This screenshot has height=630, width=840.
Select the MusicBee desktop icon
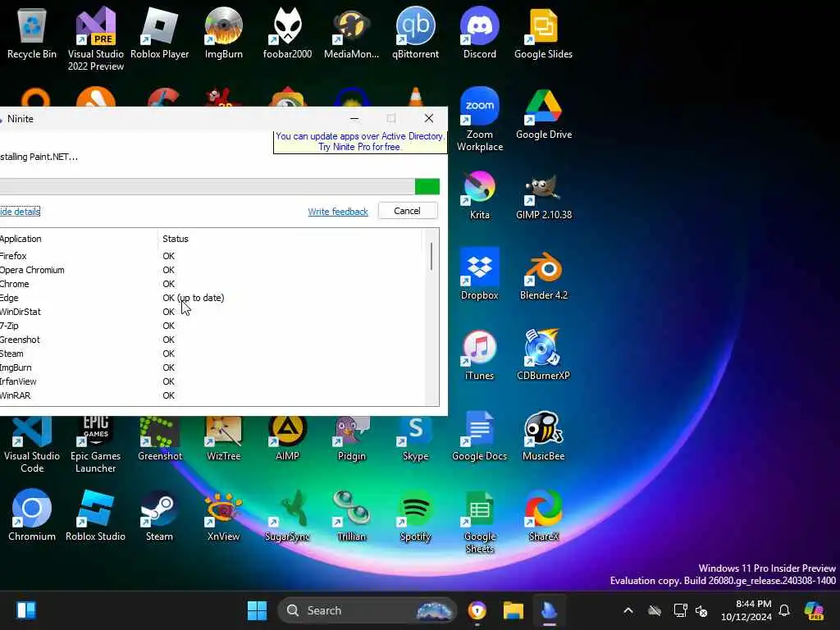point(543,435)
